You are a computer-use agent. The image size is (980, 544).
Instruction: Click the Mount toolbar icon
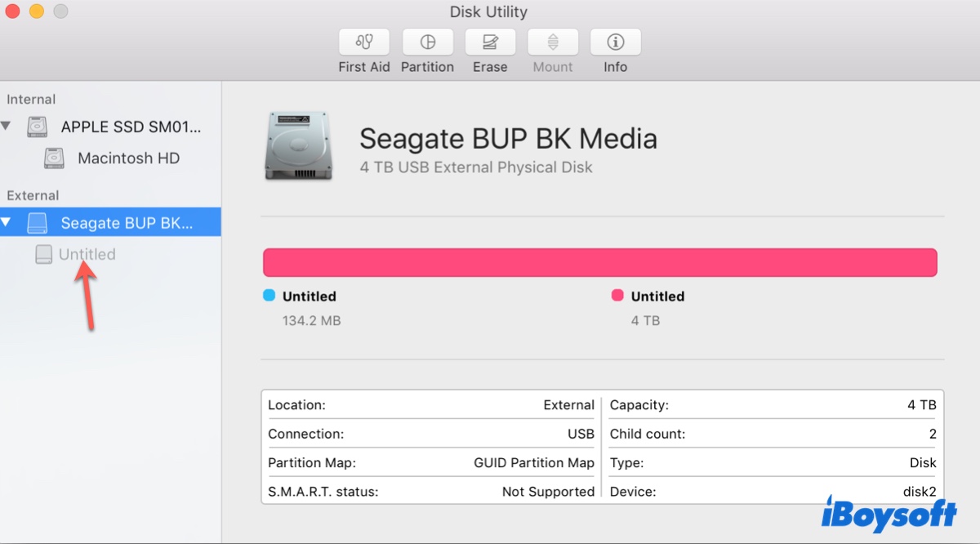click(x=553, y=49)
